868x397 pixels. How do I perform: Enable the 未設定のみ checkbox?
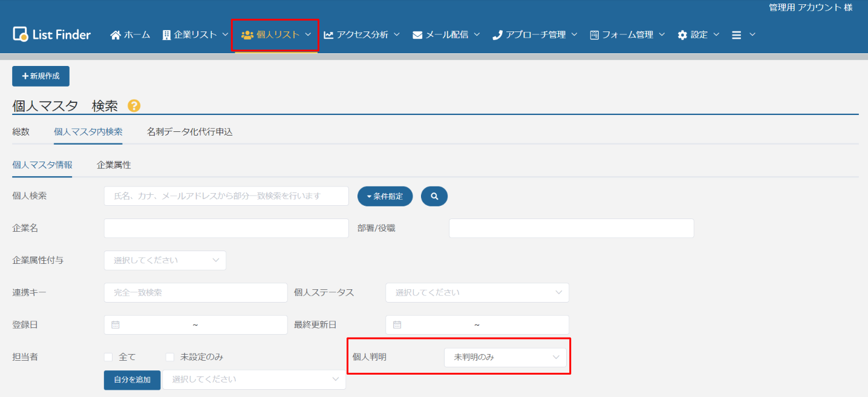tap(171, 357)
